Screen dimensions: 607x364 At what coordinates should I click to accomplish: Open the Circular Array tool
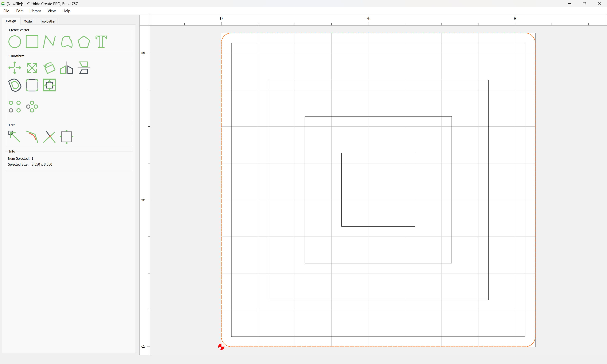coord(32,107)
